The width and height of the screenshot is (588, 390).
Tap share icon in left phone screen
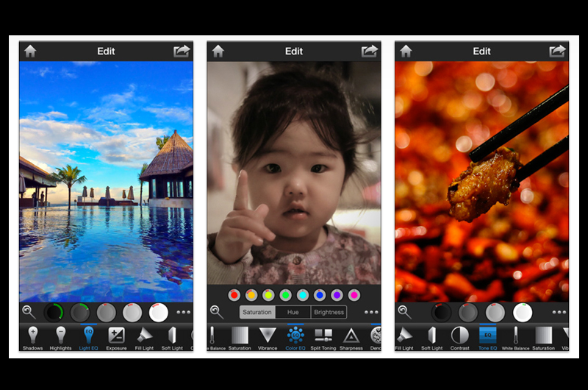click(x=182, y=51)
